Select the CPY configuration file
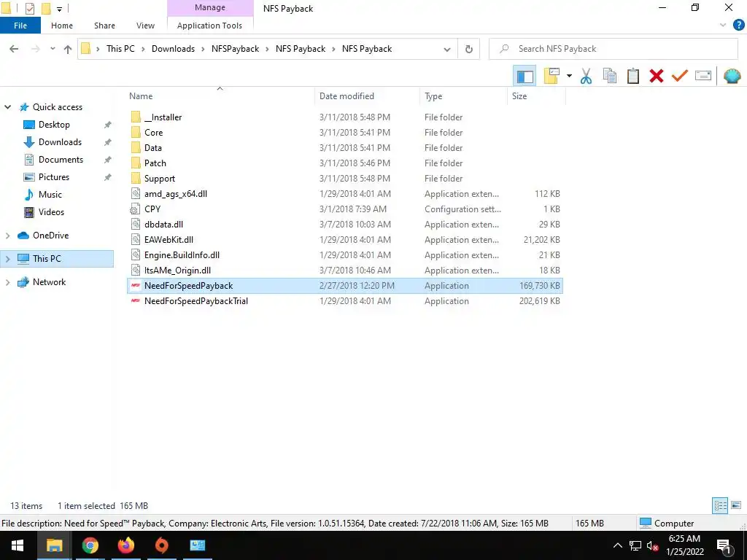747x560 pixels. [x=152, y=209]
